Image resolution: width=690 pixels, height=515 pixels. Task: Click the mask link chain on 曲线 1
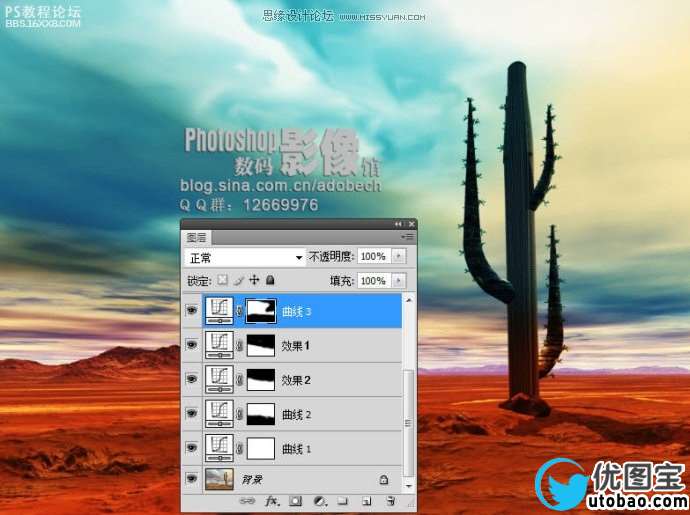tap(239, 448)
